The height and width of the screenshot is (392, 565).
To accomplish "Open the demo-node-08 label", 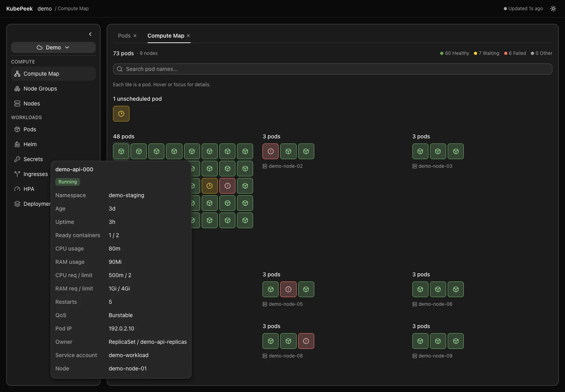I will coord(282,356).
